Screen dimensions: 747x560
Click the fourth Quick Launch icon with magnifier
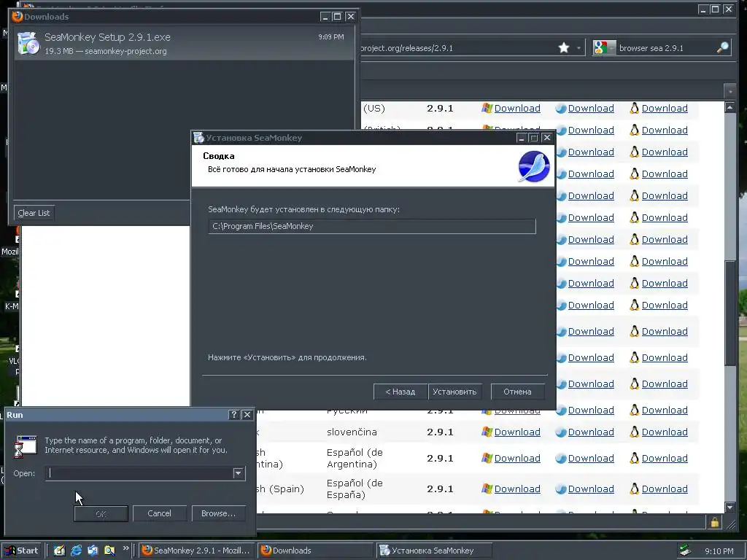coord(109,551)
